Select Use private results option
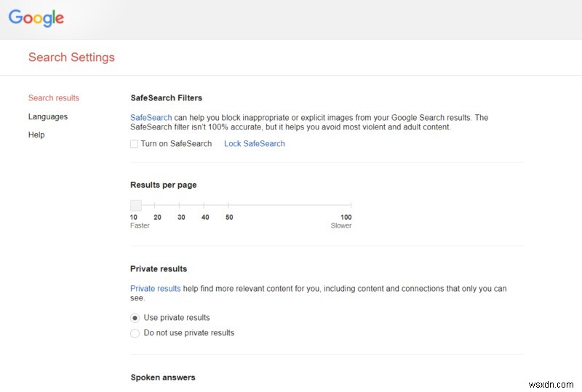The height and width of the screenshot is (392, 582). [135, 318]
